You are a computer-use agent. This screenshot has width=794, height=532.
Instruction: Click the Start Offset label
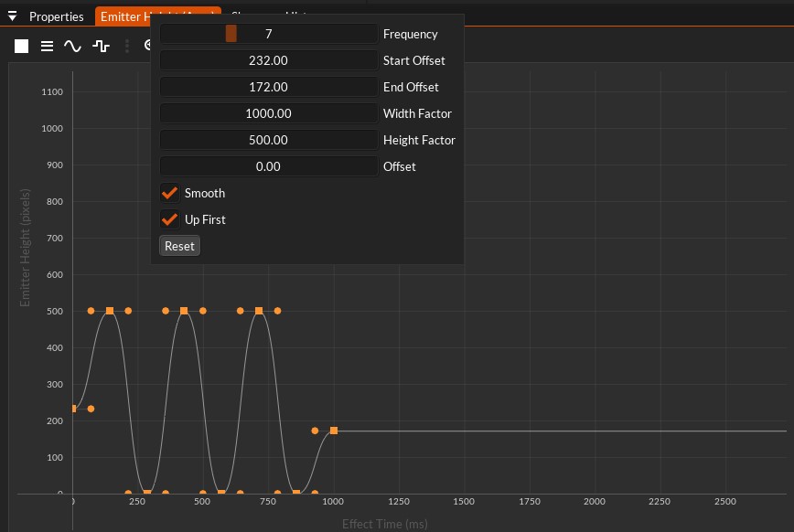413,60
